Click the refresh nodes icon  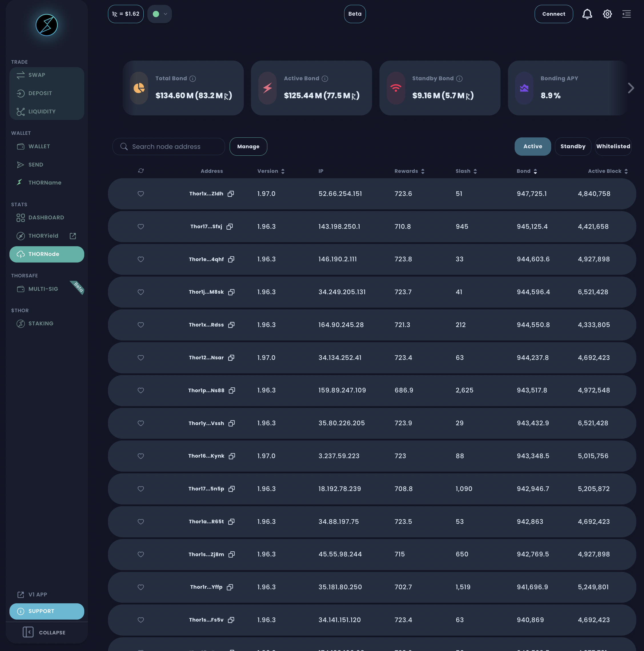(x=141, y=171)
